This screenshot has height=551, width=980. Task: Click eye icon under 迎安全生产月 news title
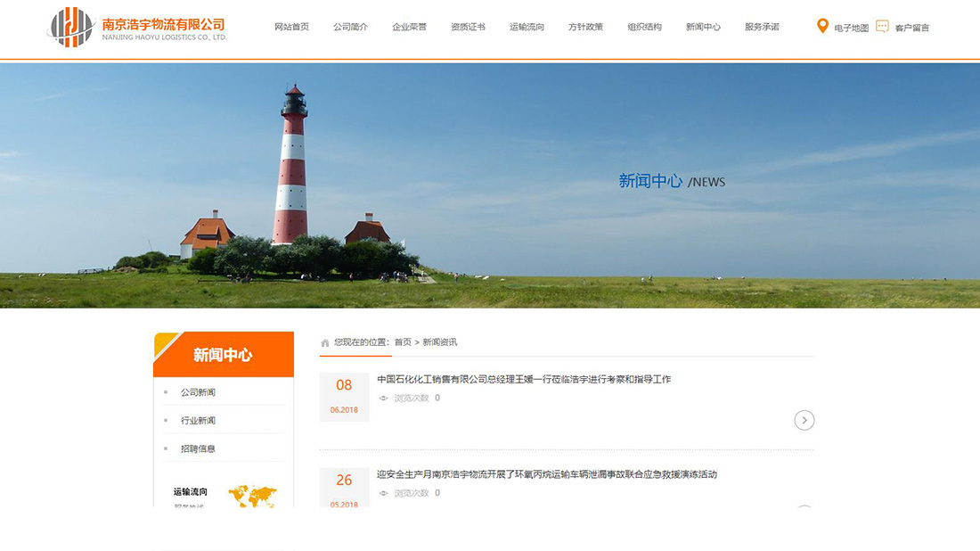[x=383, y=493]
